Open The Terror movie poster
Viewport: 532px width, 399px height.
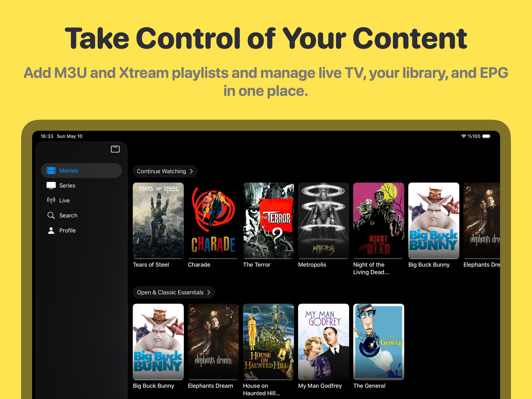[x=268, y=221]
